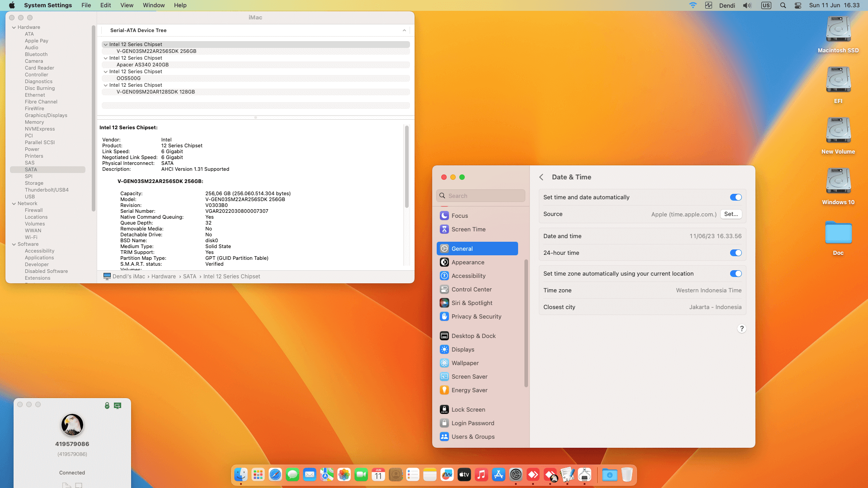Open Reminders from the Dock
Screen dimensions: 868x488
click(x=413, y=475)
